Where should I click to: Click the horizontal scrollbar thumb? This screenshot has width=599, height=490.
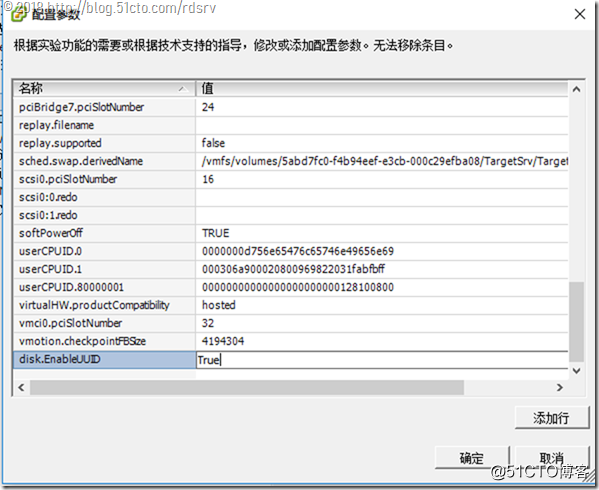point(247,387)
